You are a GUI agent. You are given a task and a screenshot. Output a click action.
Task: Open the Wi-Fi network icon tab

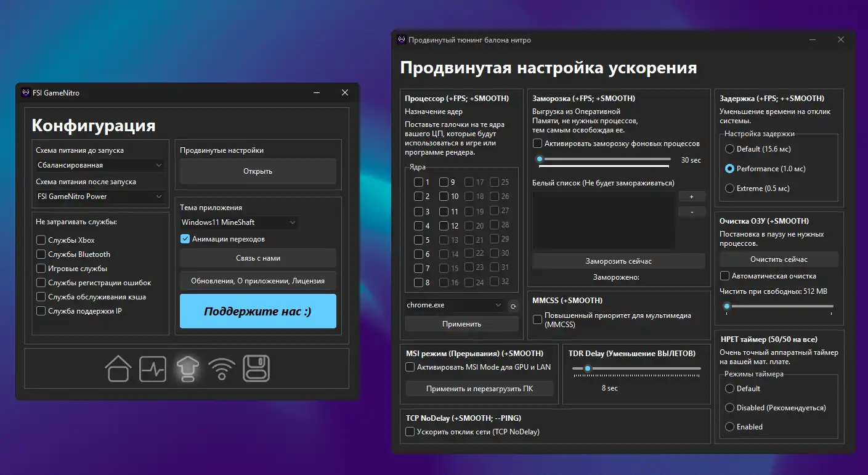(x=222, y=368)
